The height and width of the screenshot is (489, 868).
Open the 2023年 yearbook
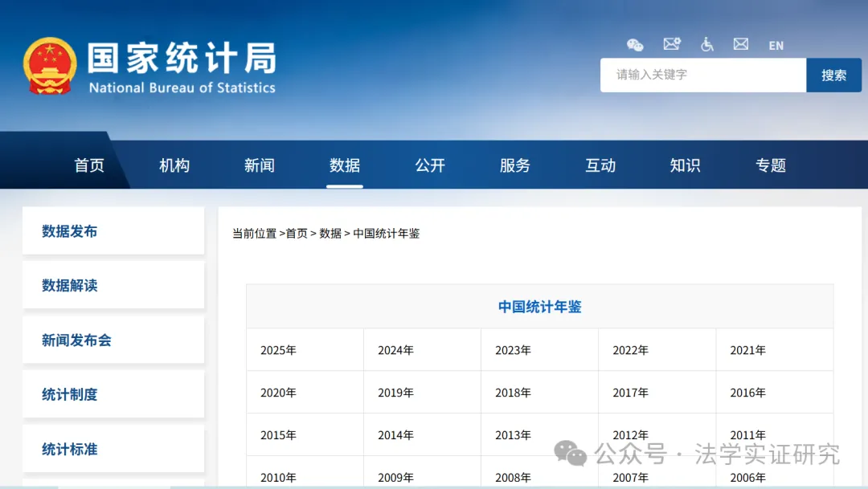pyautogui.click(x=513, y=350)
